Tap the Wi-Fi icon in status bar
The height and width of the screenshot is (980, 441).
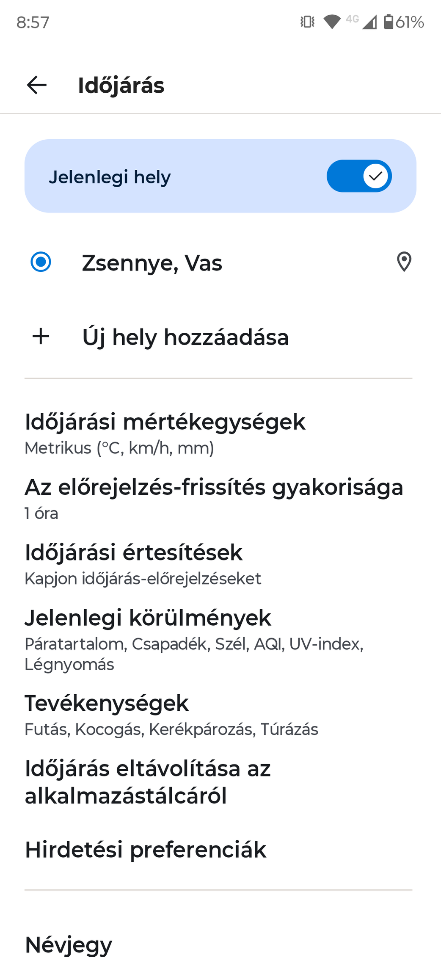[x=332, y=22]
